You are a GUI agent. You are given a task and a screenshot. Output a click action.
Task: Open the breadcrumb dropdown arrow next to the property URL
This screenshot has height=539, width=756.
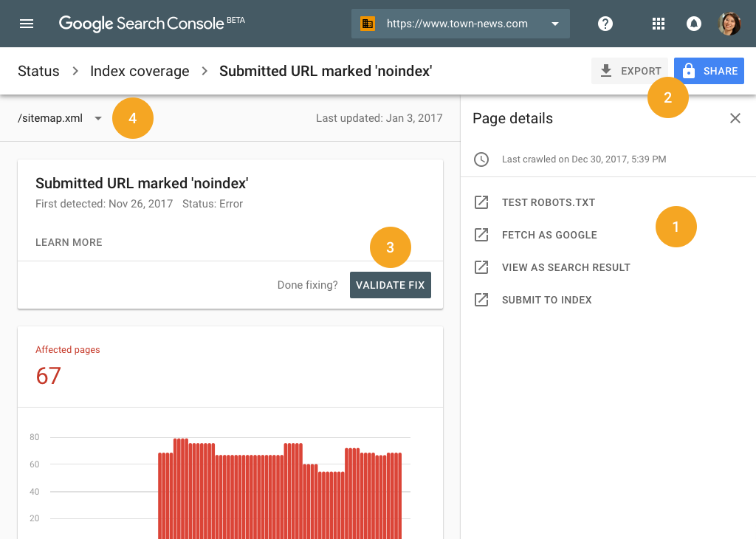point(554,23)
